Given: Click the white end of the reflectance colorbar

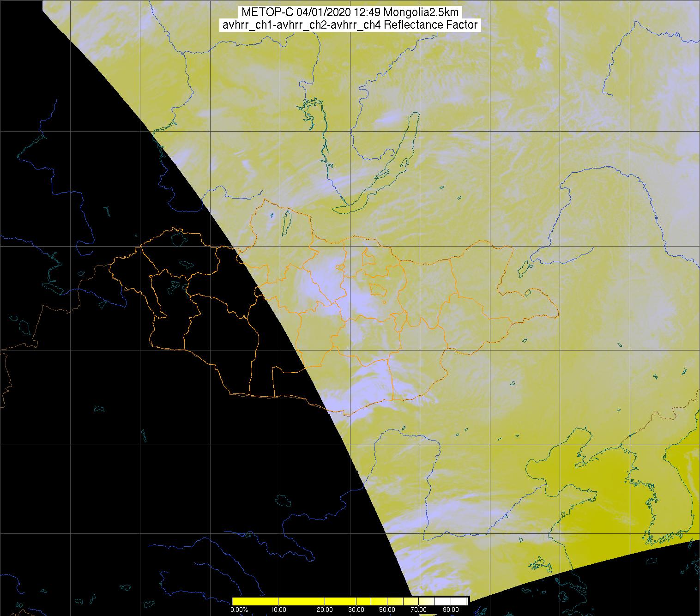Looking at the screenshot, I should 452,601.
